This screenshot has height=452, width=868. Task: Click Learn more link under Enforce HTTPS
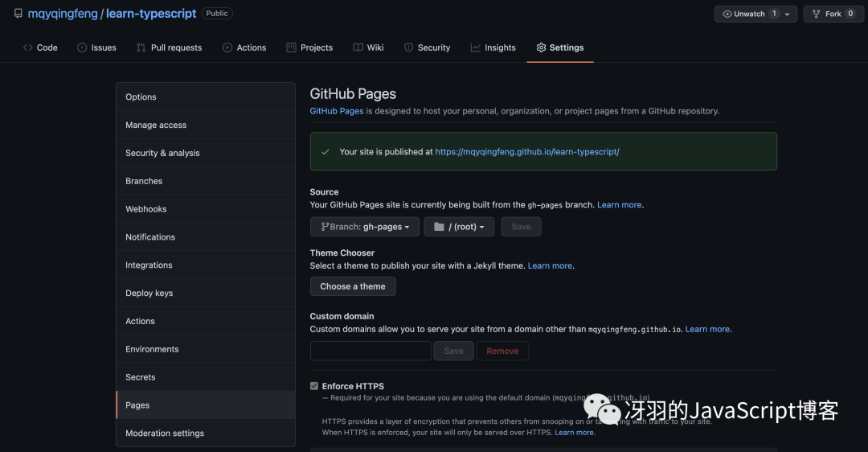(574, 433)
